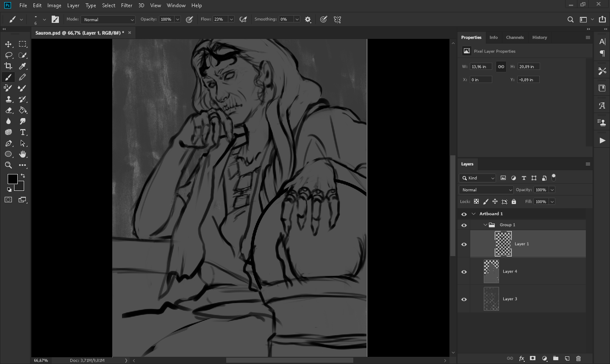
Task: Close the Sauron.psd document tab
Action: [x=130, y=33]
